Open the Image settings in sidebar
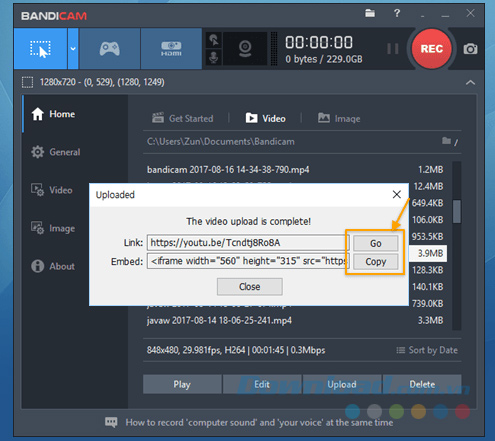 point(53,228)
